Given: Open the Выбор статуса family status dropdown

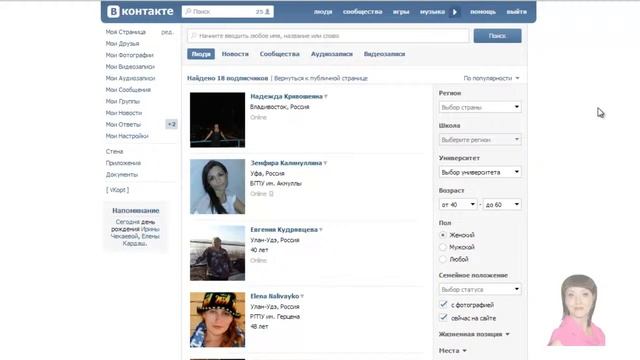Looking at the screenshot, I should click(x=480, y=289).
